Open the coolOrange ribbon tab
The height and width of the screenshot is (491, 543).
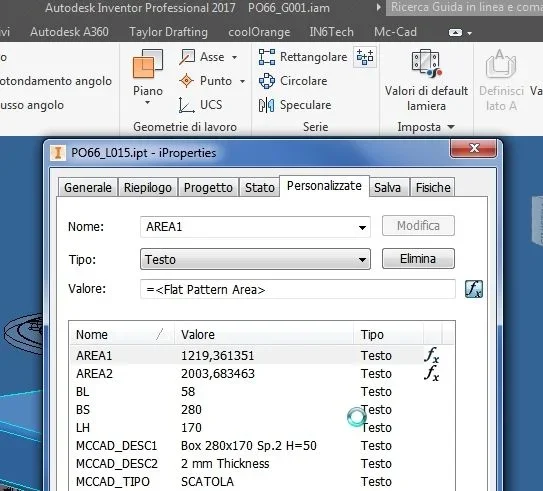click(259, 32)
